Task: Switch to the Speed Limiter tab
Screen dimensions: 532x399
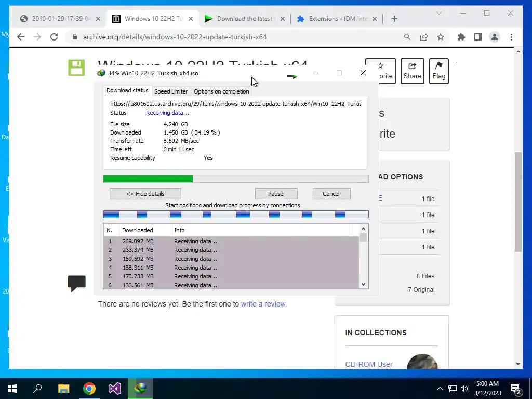Action: (x=170, y=91)
